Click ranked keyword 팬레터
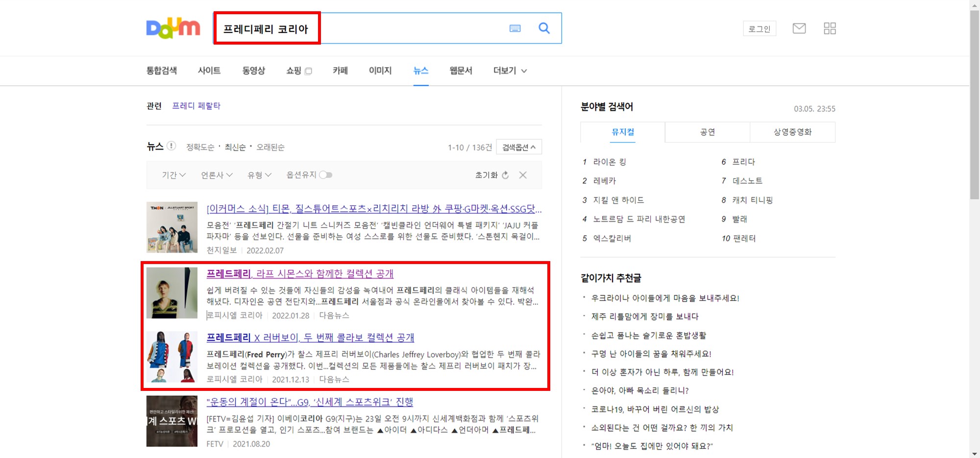Screen dimensions: 980x458 pos(744,239)
